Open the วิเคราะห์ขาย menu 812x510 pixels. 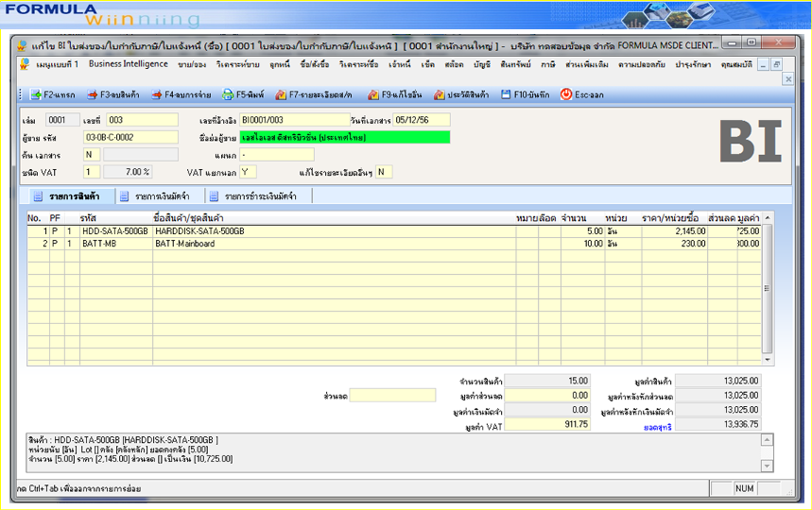click(237, 64)
